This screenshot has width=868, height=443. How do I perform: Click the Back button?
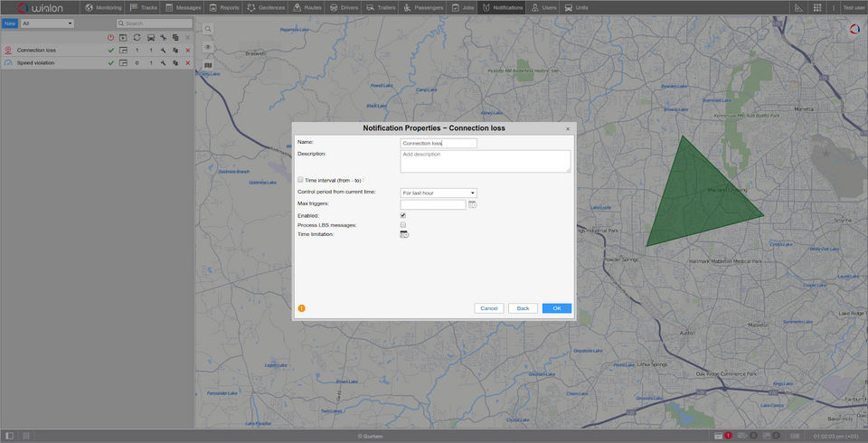tap(523, 308)
